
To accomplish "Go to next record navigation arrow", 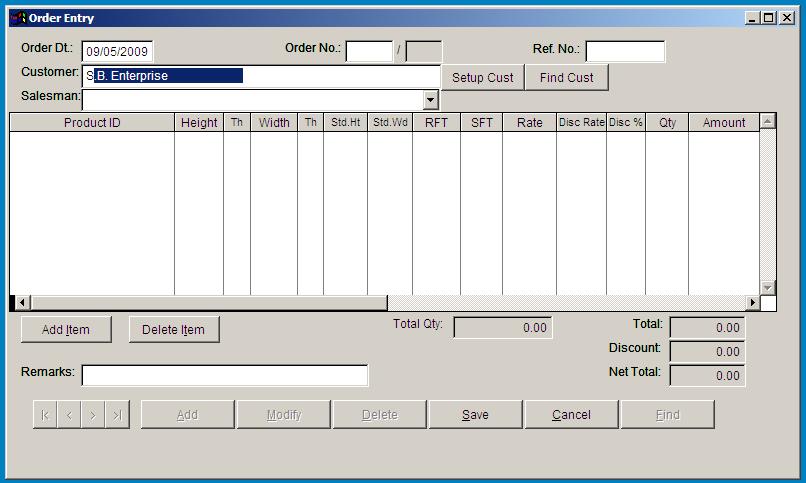I will pyautogui.click(x=93, y=415).
